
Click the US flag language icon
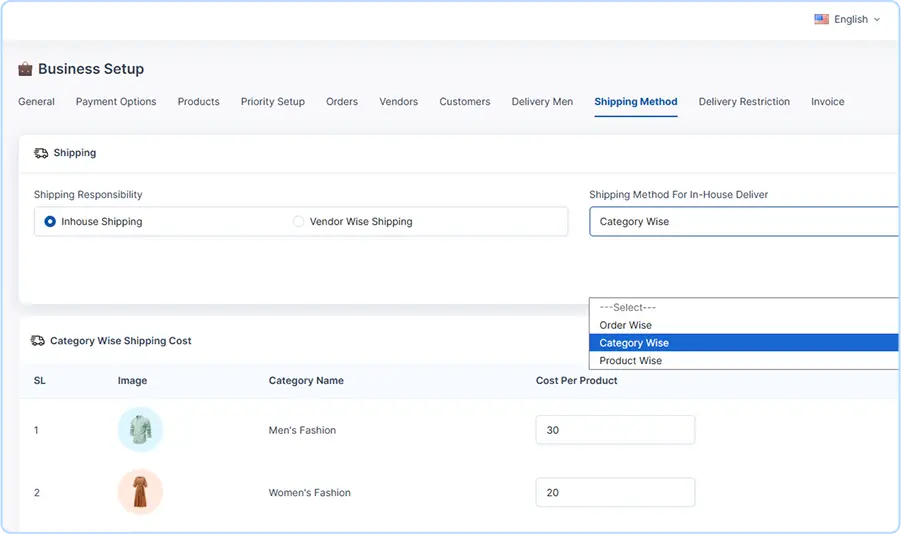[x=821, y=20]
